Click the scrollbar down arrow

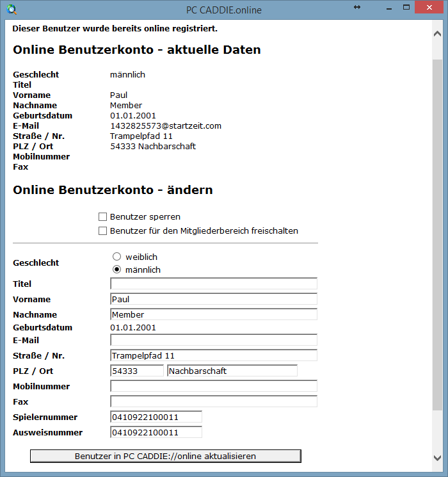coord(437,458)
